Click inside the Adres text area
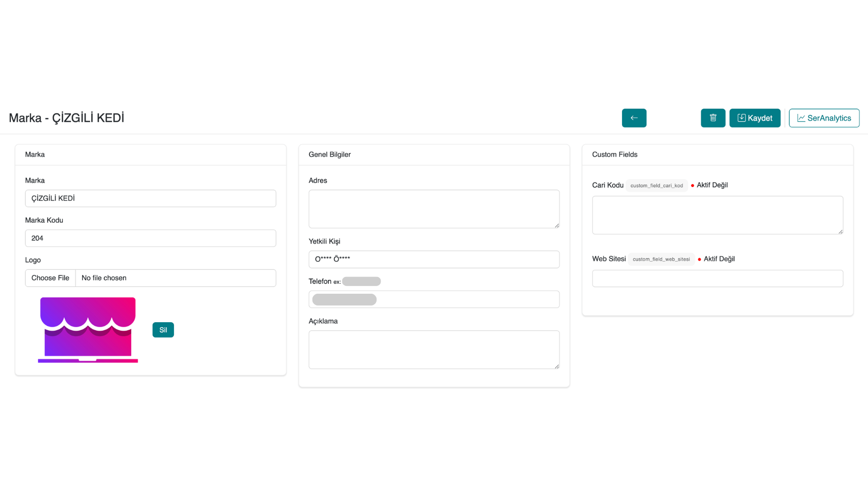Screen dimensions: 868x488 [x=434, y=209]
